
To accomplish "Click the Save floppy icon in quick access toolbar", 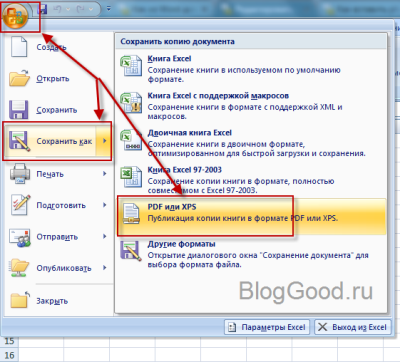I will click(42, 9).
